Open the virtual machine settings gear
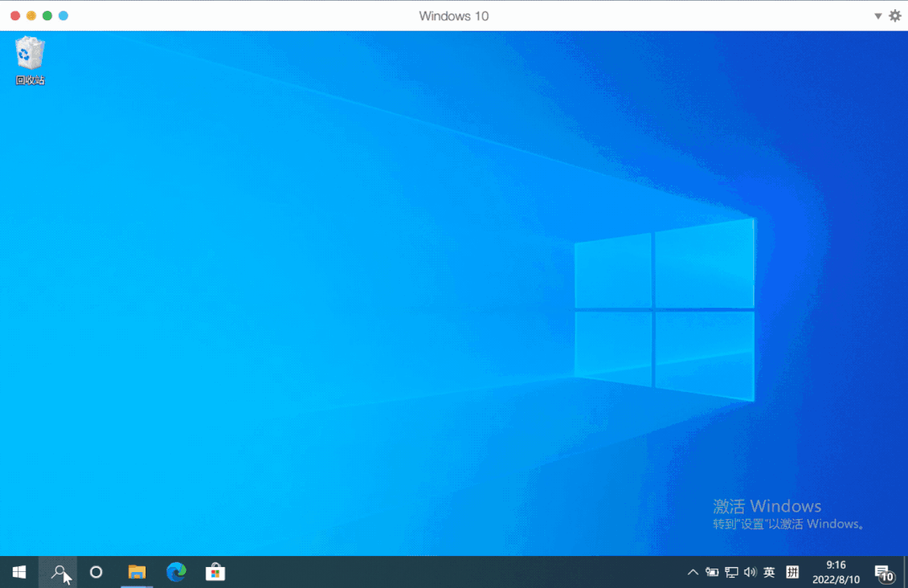 click(895, 16)
